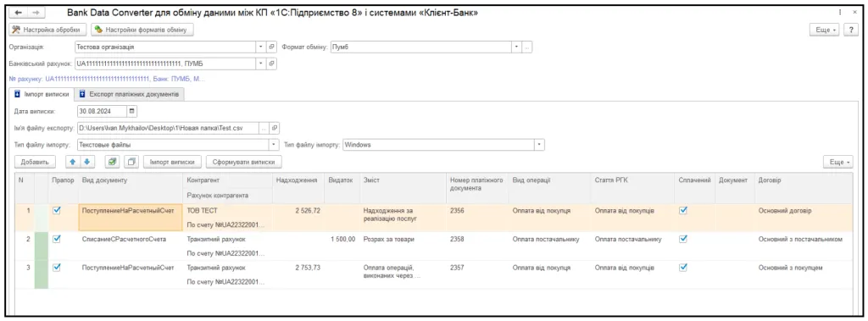The width and height of the screenshot is (868, 321).
Task: Open the calendar picker for Дата виписки
Action: pyautogui.click(x=132, y=111)
